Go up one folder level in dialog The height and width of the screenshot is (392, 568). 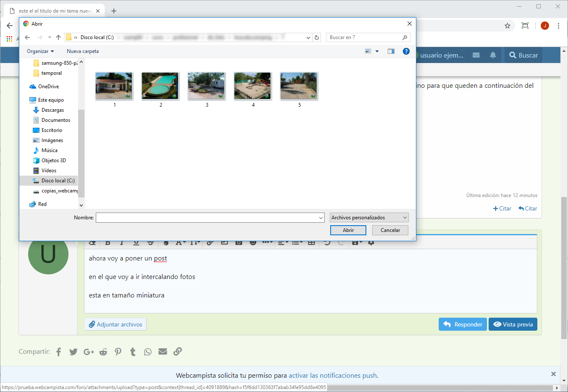(x=58, y=37)
